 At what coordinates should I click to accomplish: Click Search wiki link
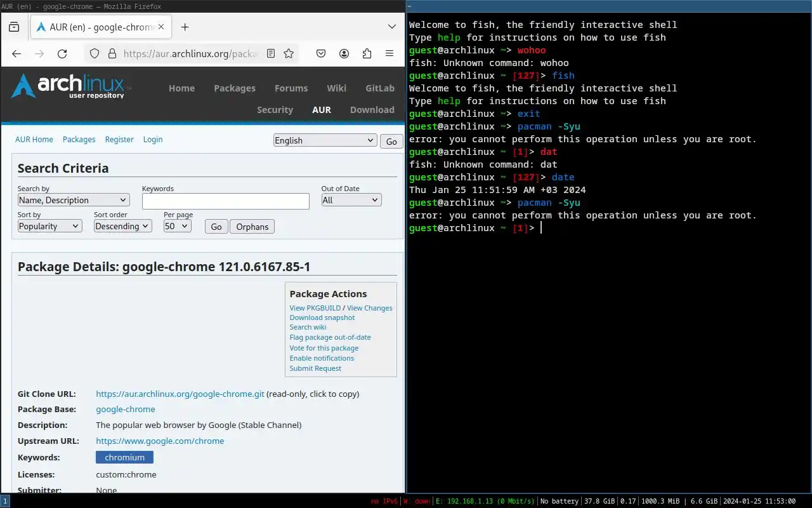(x=308, y=327)
